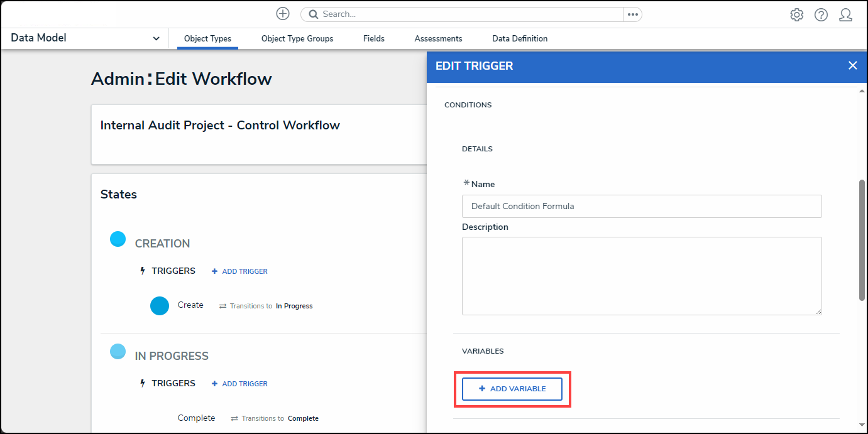
Task: Switch to the Object Type Groups tab
Action: click(x=297, y=39)
